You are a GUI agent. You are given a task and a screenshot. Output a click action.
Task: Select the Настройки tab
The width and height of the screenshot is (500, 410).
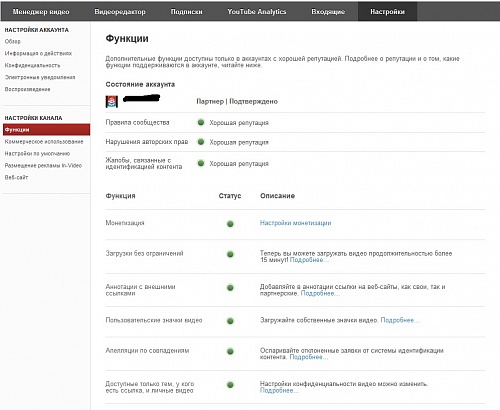[x=387, y=12]
